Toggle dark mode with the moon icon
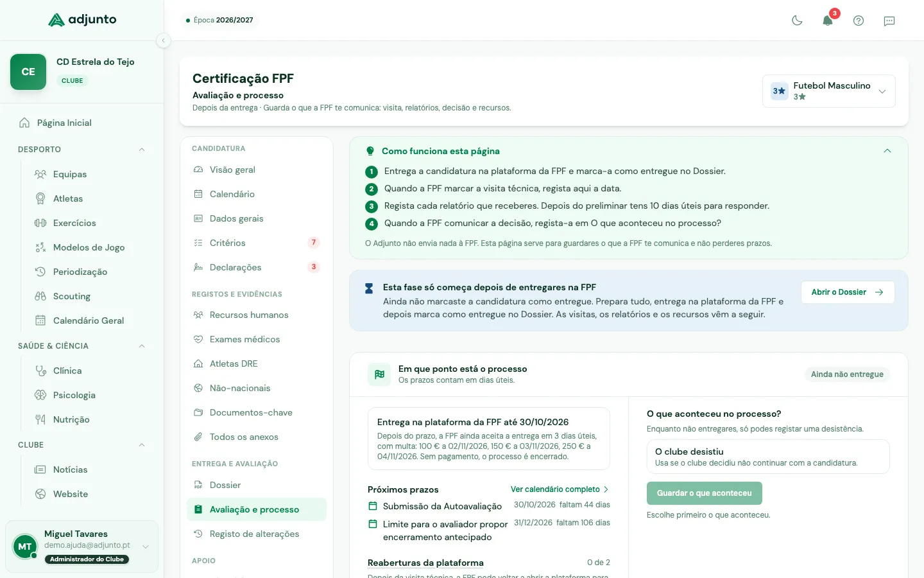Image resolution: width=924 pixels, height=578 pixels. 797,21
